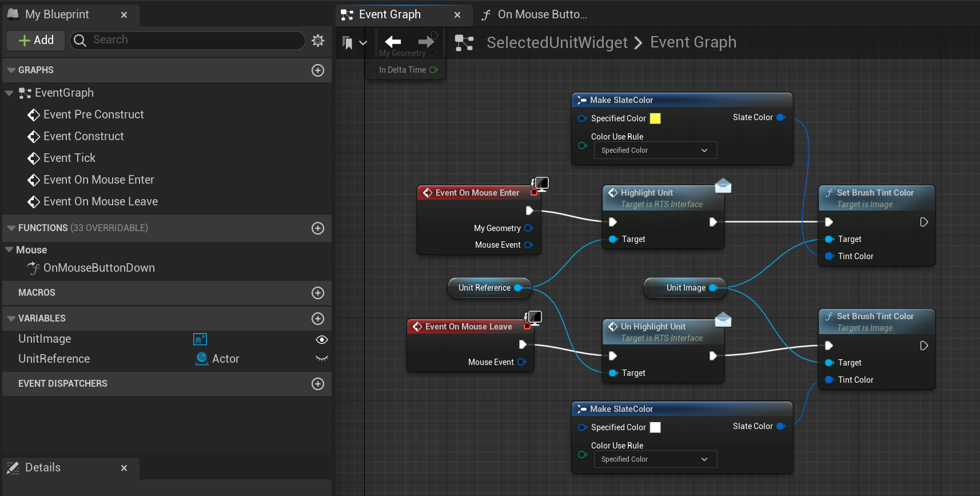Image resolution: width=980 pixels, height=496 pixels.
Task: Open the bookmarks dropdown icon
Action: point(354,42)
